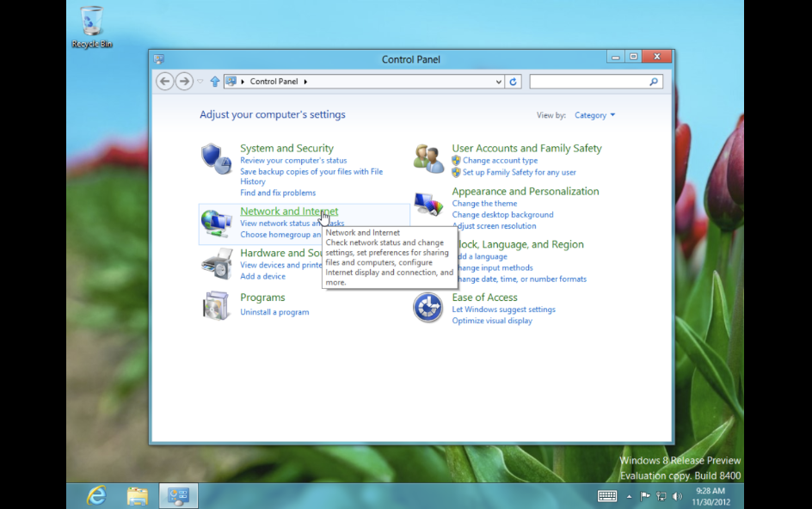This screenshot has height=509, width=812.
Task: Open the Appearance and Personalization monitor icon
Action: (x=428, y=204)
